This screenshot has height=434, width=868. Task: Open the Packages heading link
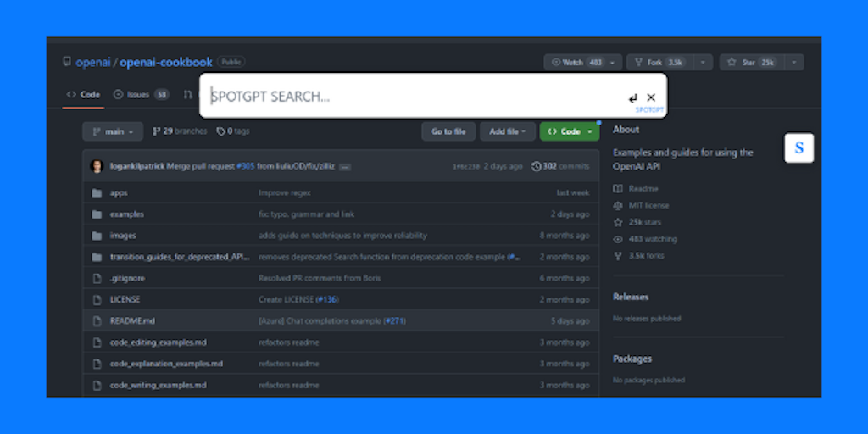point(632,359)
